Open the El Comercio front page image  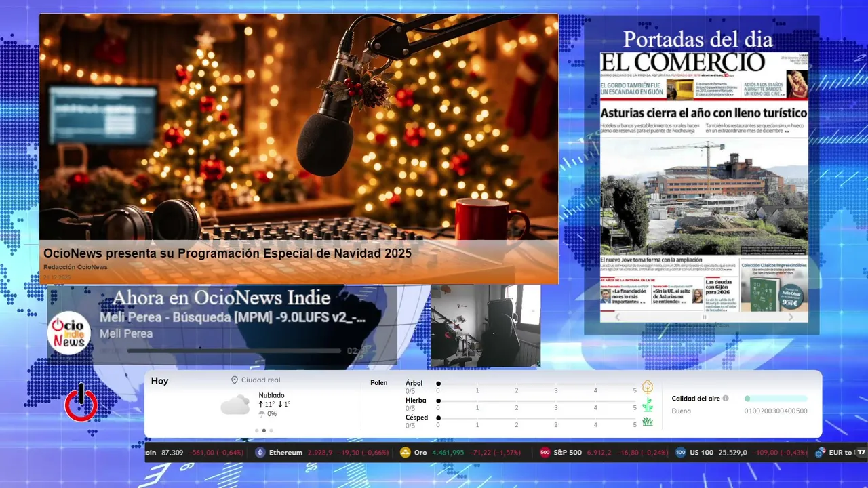coord(704,181)
